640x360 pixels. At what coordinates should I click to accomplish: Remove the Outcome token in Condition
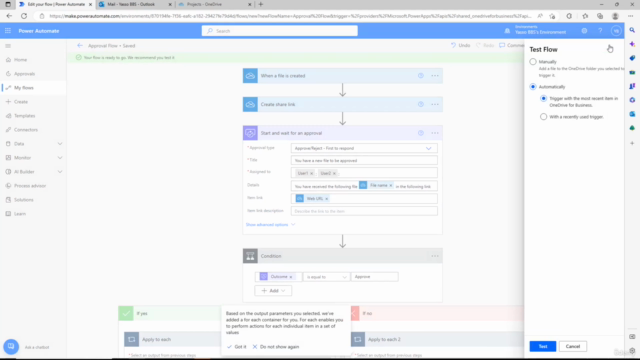click(x=291, y=277)
